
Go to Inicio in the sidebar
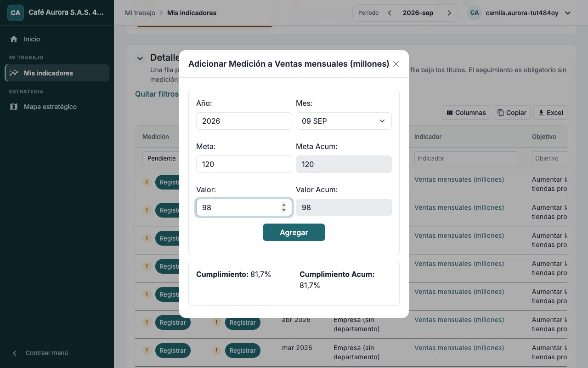pyautogui.click(x=57, y=39)
